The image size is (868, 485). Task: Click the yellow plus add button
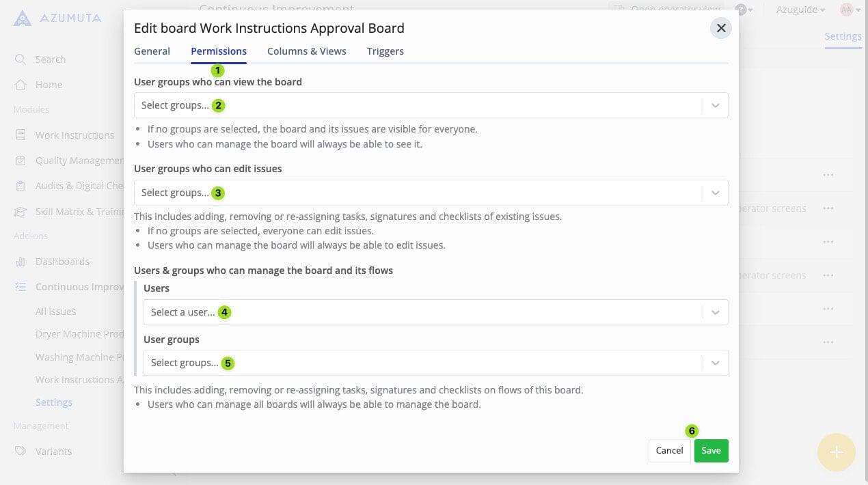pyautogui.click(x=836, y=452)
